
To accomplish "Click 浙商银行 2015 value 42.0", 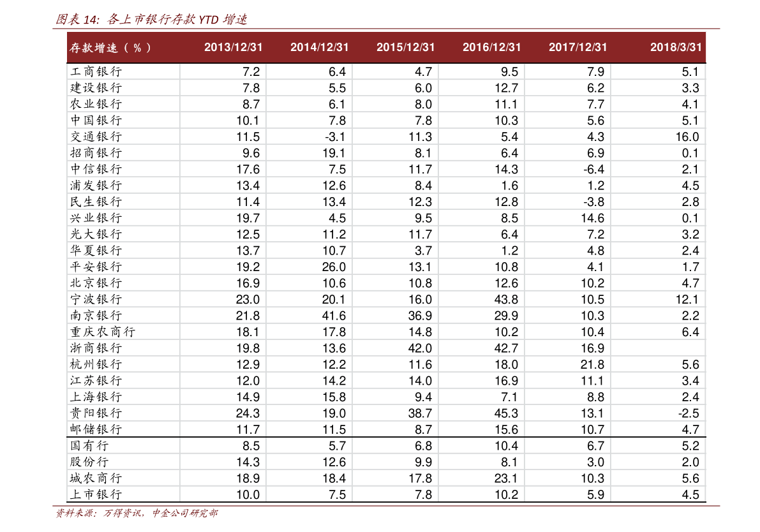I will click(x=421, y=348).
